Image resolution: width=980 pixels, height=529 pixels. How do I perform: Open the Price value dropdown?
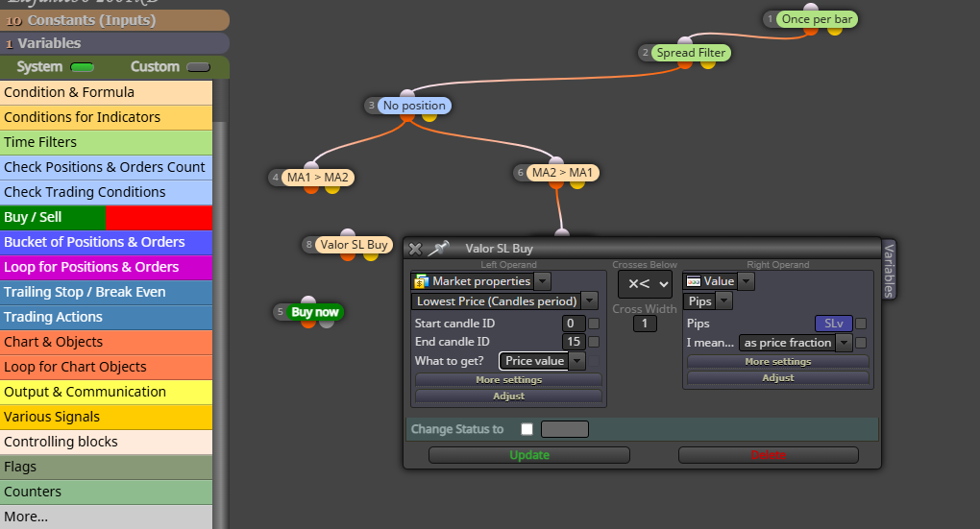[542, 361]
